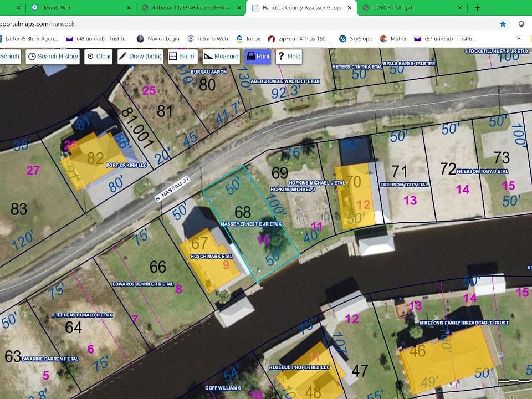Expand the bookmarks overflow chevron

(519, 39)
